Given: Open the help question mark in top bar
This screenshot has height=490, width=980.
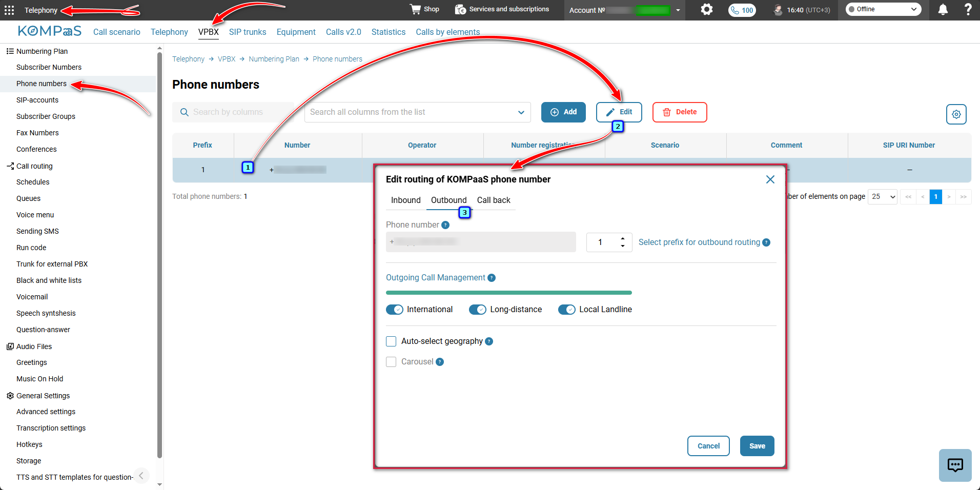Looking at the screenshot, I should click(968, 9).
